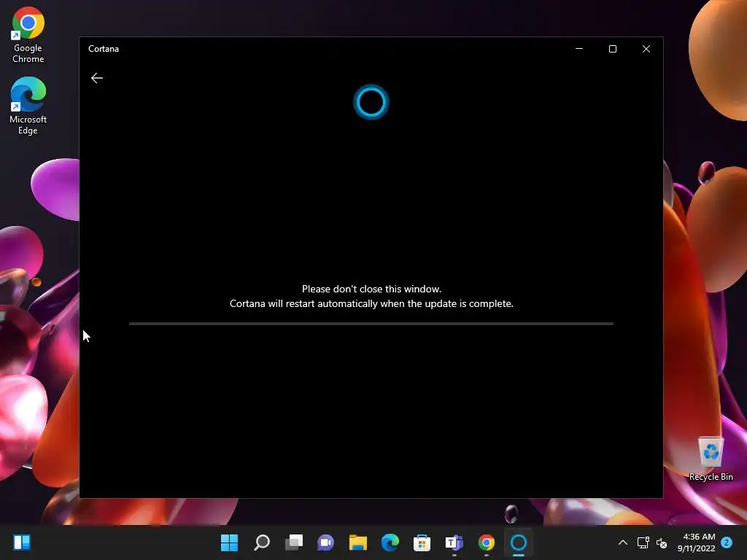Open taskbar Search magnifier
The image size is (747, 560).
pos(262,542)
